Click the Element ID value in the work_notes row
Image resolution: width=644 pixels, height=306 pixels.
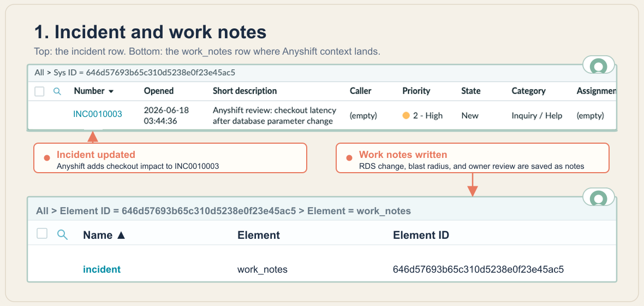click(x=479, y=270)
